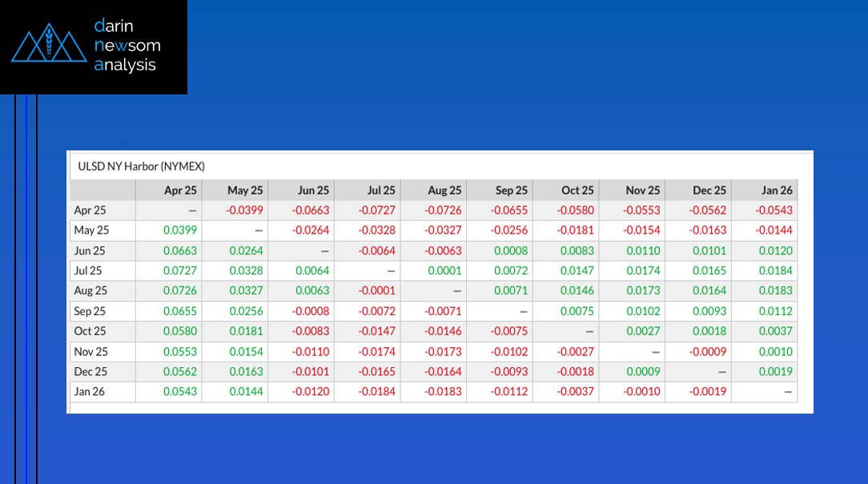
Task: Select the red -0.0001 value in Aug 25 row
Action: coord(379,290)
